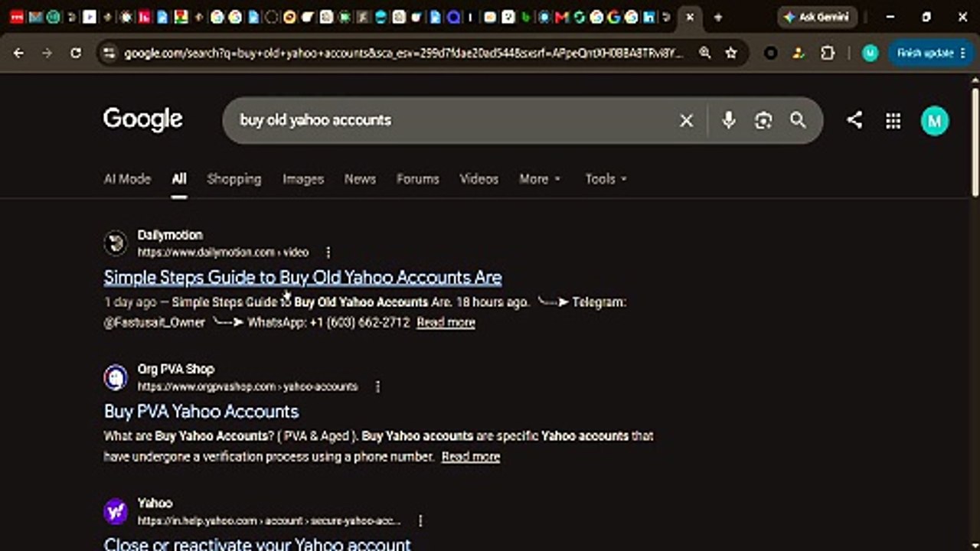Switch to Forums results
This screenshot has width=980, height=551.
tap(418, 178)
